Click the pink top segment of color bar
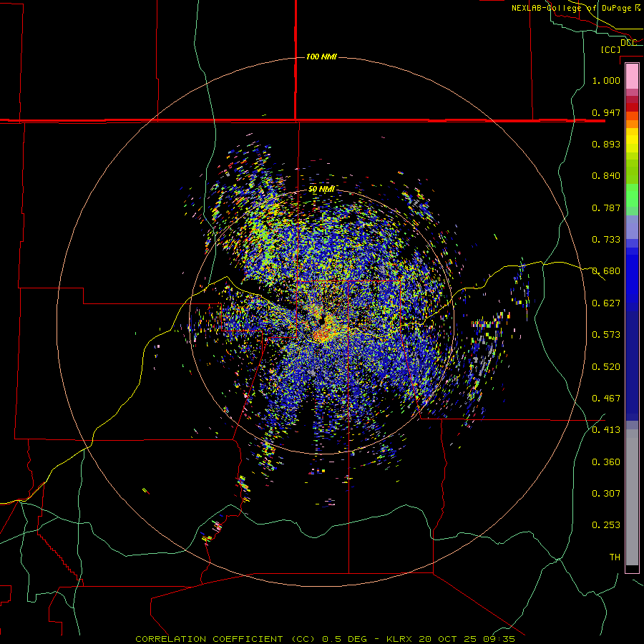Screen dimensions: 644x644 632,76
